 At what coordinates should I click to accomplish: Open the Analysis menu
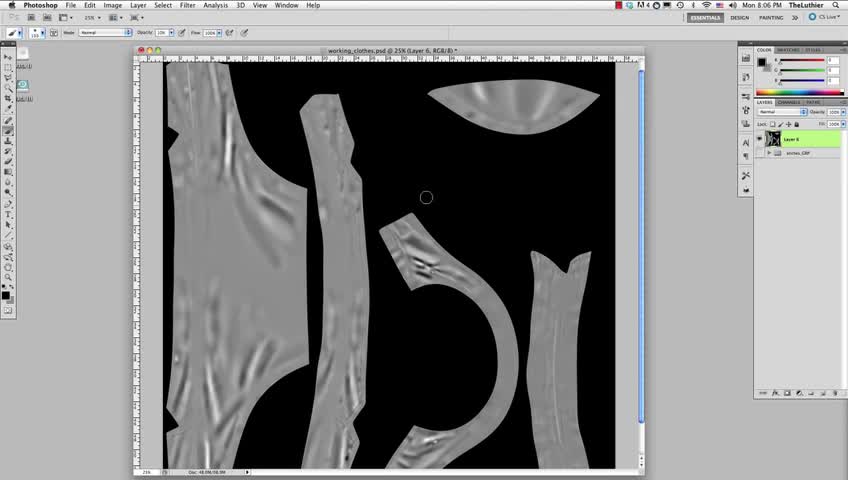click(x=215, y=5)
